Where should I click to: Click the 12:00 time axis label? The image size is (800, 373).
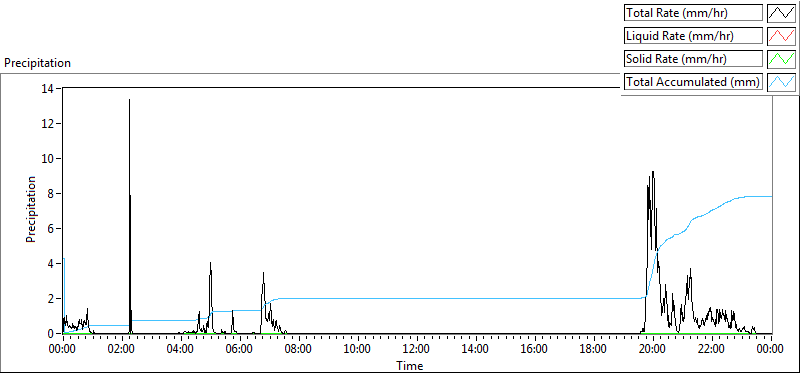click(417, 349)
